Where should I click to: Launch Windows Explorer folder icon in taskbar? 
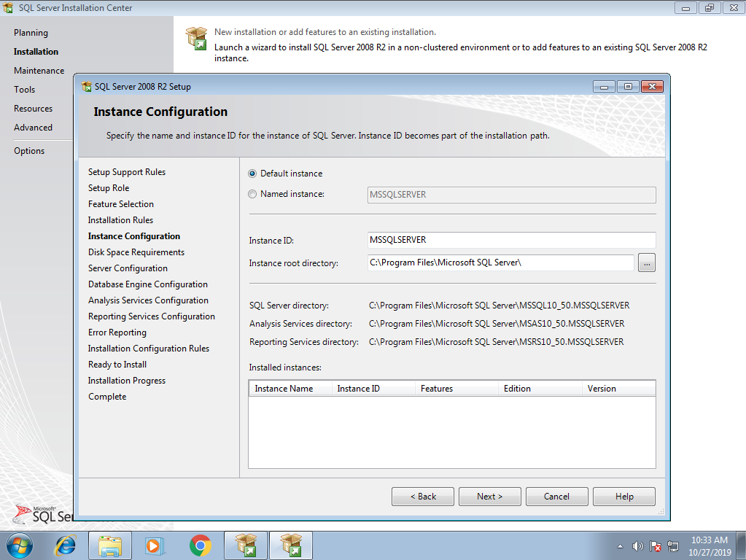(x=110, y=545)
